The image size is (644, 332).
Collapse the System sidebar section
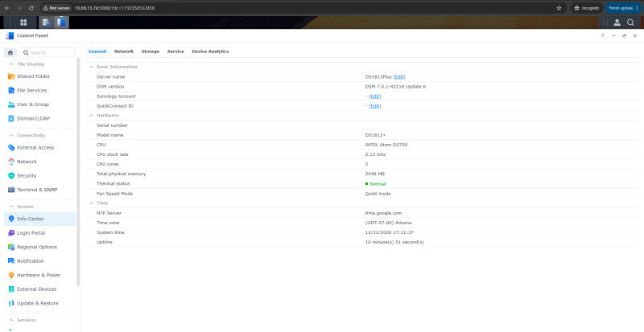[10, 207]
